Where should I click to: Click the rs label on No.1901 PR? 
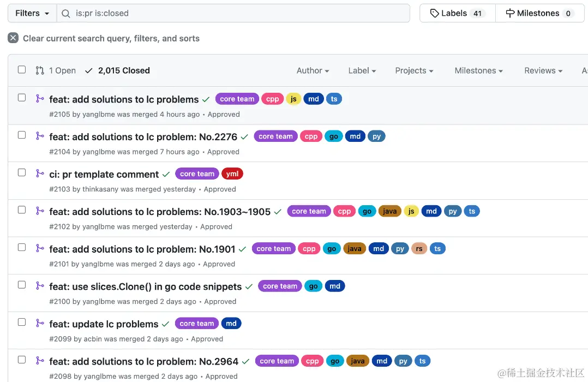click(x=419, y=248)
